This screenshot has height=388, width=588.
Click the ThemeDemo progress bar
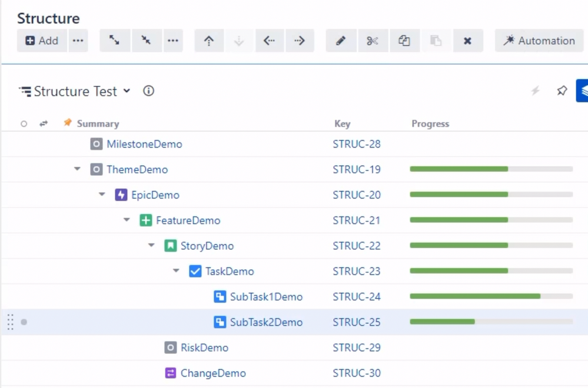click(491, 169)
